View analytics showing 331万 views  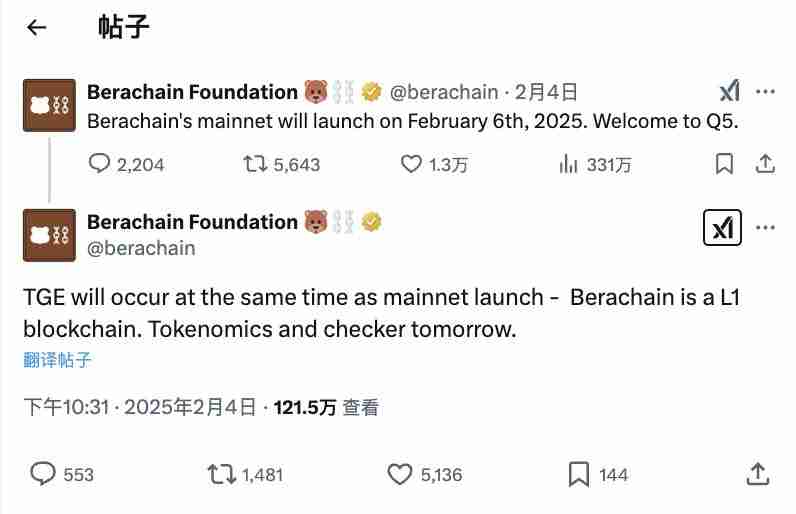coord(568,164)
